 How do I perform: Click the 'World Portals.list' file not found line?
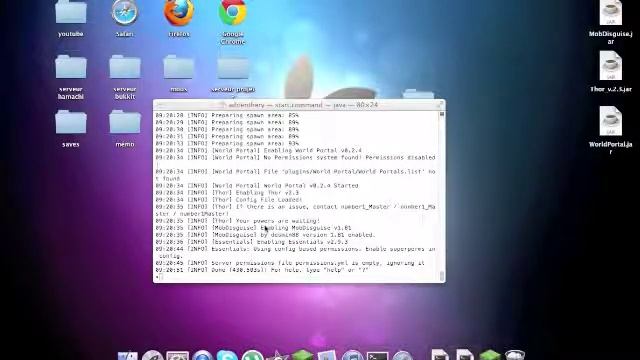[x=296, y=175]
